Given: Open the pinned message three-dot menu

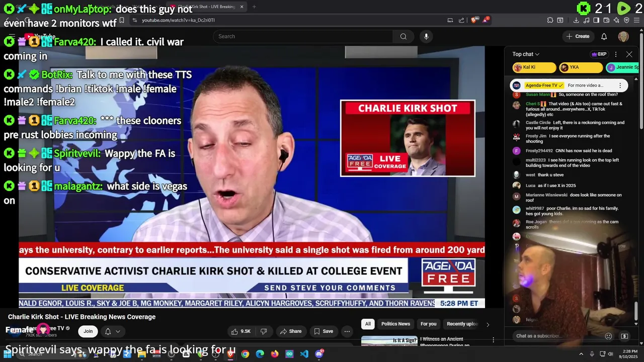Looking at the screenshot, I should click(x=620, y=85).
